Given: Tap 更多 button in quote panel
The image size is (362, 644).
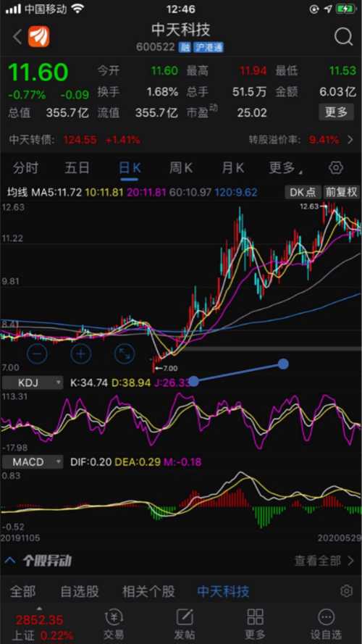Looking at the screenshot, I should (336, 112).
